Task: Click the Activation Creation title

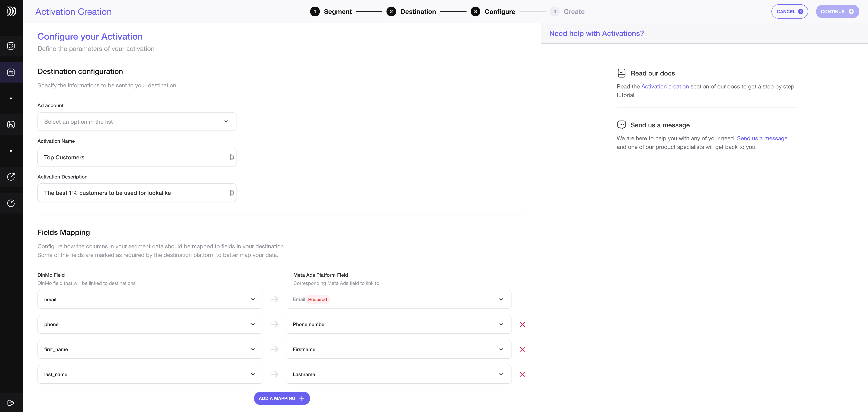Action: pos(73,11)
